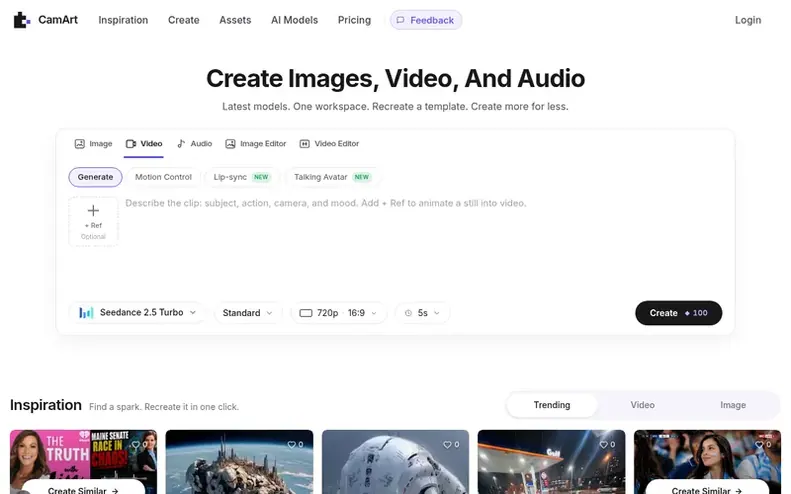Screen dimensions: 791x494
Task: Click the clock icon beside 5s
Action: [x=408, y=313]
